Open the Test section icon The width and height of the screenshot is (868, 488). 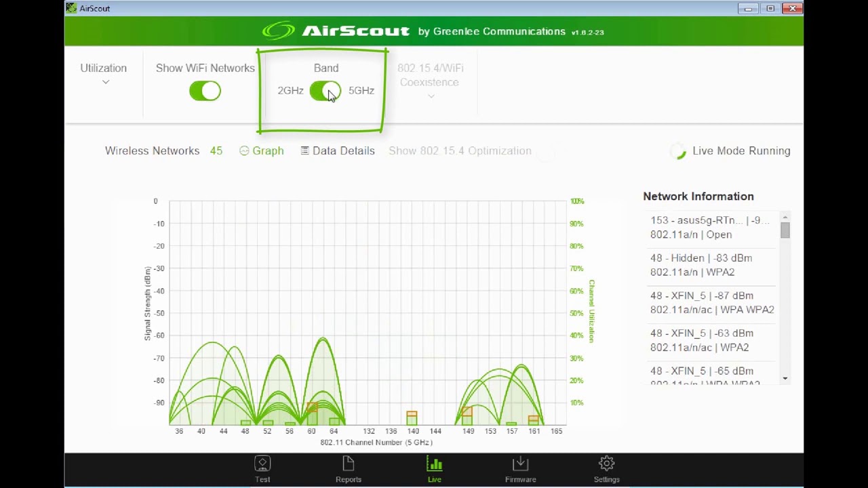pyautogui.click(x=262, y=464)
